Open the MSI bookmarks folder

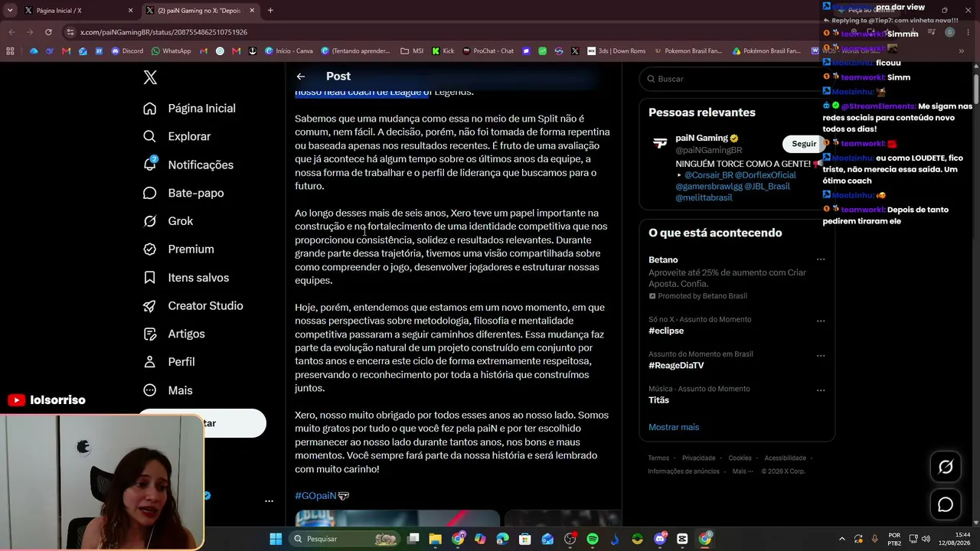click(412, 51)
